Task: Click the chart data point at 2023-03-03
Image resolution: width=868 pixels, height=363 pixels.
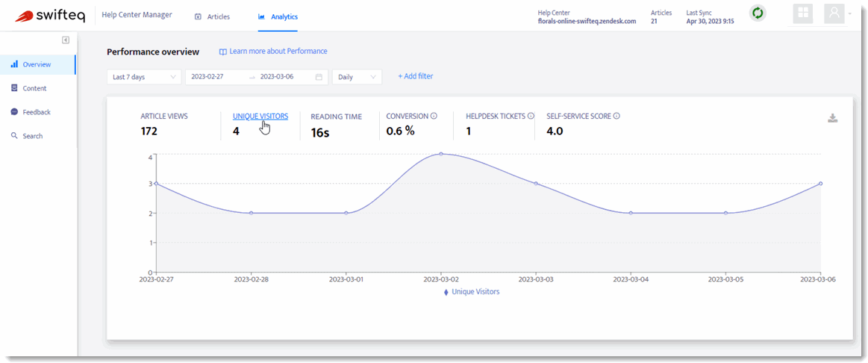Action: 535,184
